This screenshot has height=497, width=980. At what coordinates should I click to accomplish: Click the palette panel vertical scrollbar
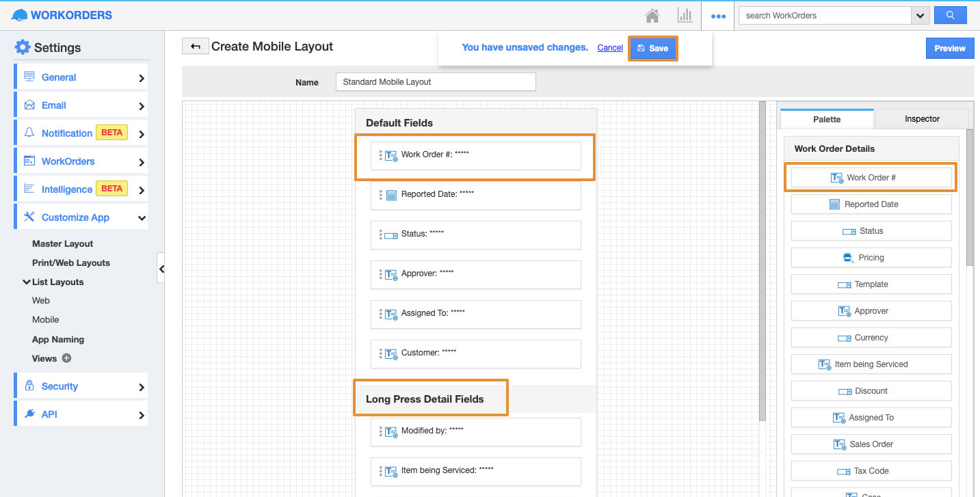[x=969, y=198]
